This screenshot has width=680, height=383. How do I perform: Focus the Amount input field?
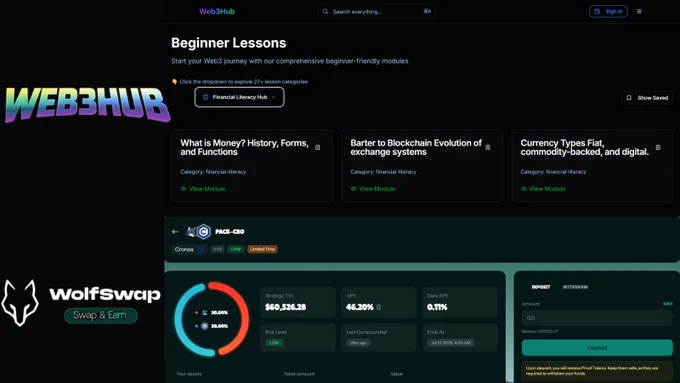597,318
